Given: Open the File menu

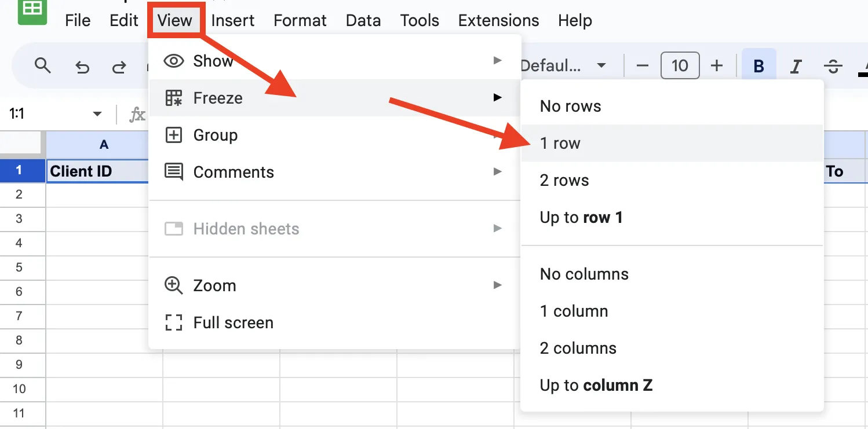Looking at the screenshot, I should tap(78, 20).
